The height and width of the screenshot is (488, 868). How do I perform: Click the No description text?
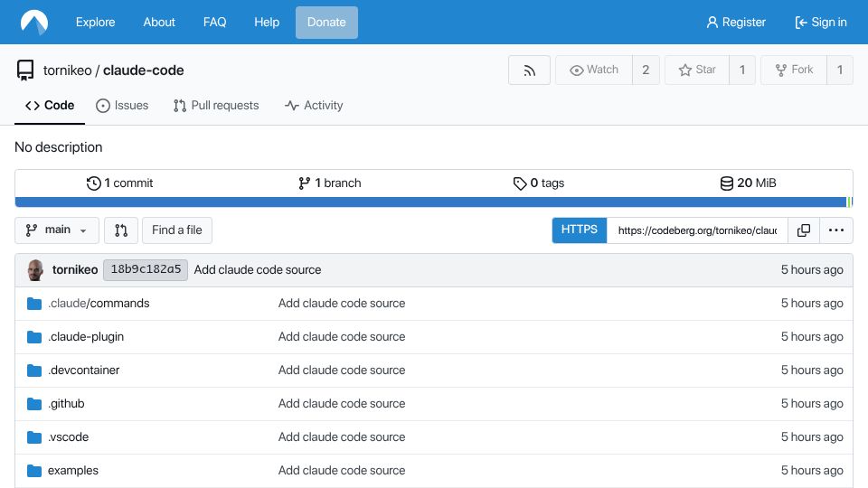[59, 147]
